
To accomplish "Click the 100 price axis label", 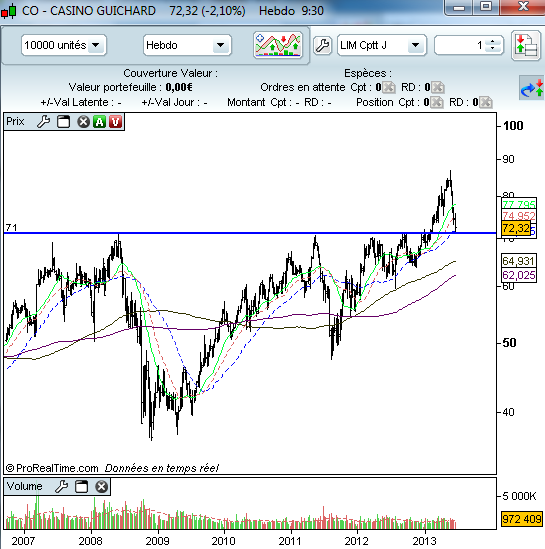I will pyautogui.click(x=513, y=126).
